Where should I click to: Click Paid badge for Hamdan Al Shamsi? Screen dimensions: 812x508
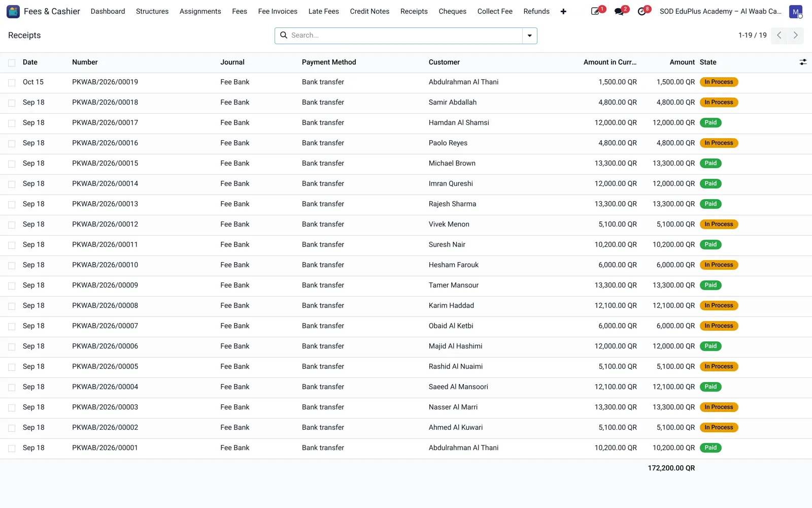[x=710, y=122]
